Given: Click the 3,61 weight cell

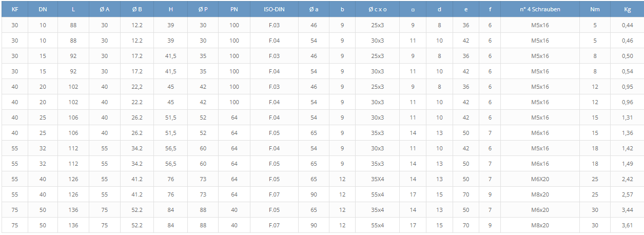Looking at the screenshot, I should point(627,225).
